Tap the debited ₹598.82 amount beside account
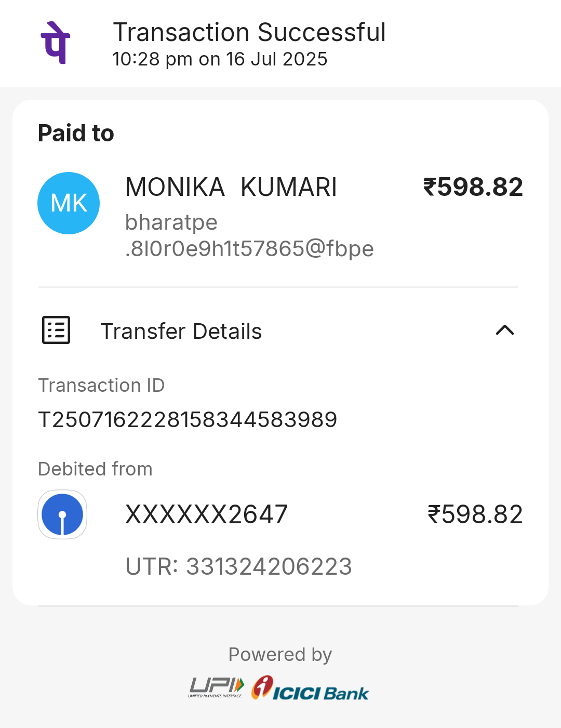 [475, 514]
